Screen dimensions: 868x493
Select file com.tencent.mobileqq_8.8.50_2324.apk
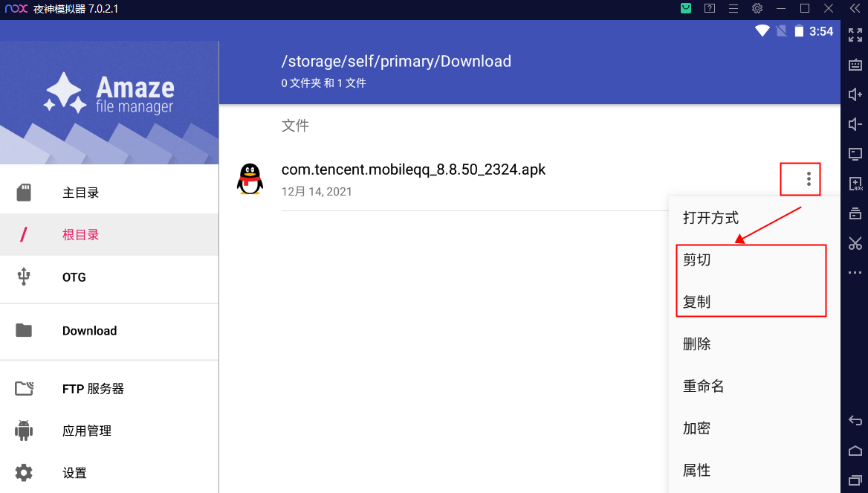tap(413, 169)
